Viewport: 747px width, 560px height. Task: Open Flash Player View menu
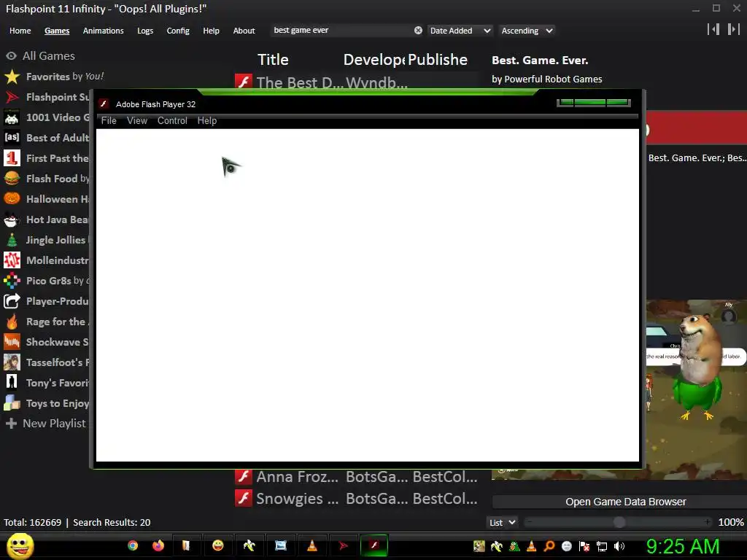point(137,121)
